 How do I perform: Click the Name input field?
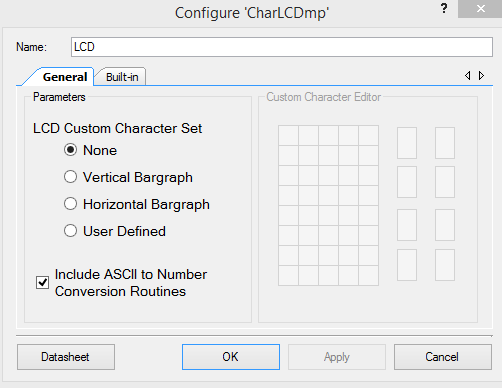(x=282, y=47)
